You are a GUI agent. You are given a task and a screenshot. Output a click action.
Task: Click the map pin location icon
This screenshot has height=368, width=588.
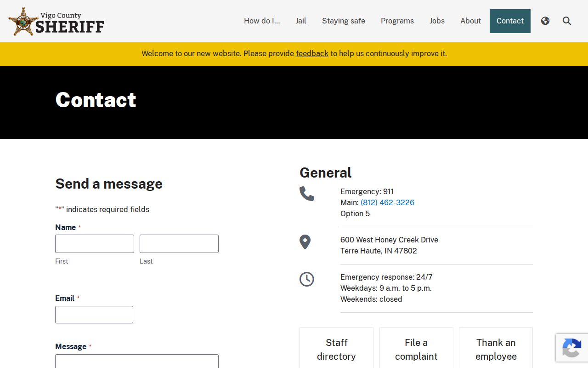tap(305, 242)
